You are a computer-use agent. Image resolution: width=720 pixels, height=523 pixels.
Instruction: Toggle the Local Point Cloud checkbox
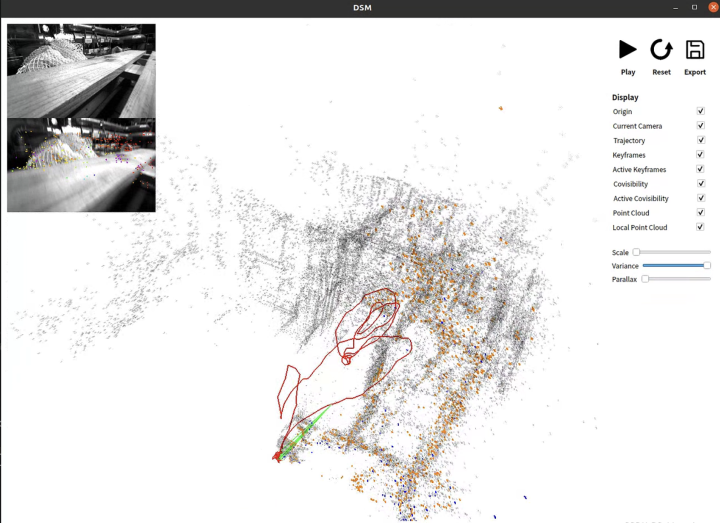pyautogui.click(x=700, y=227)
